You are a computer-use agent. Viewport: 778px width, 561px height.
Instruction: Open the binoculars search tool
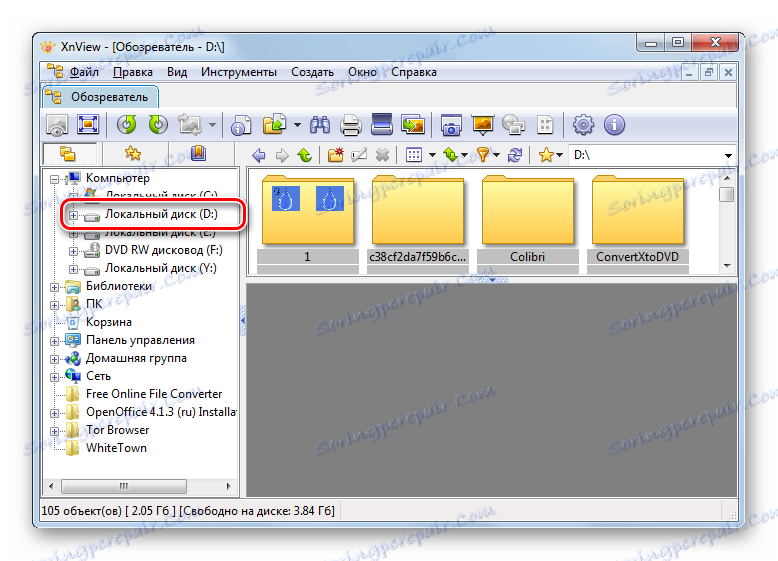point(320,125)
